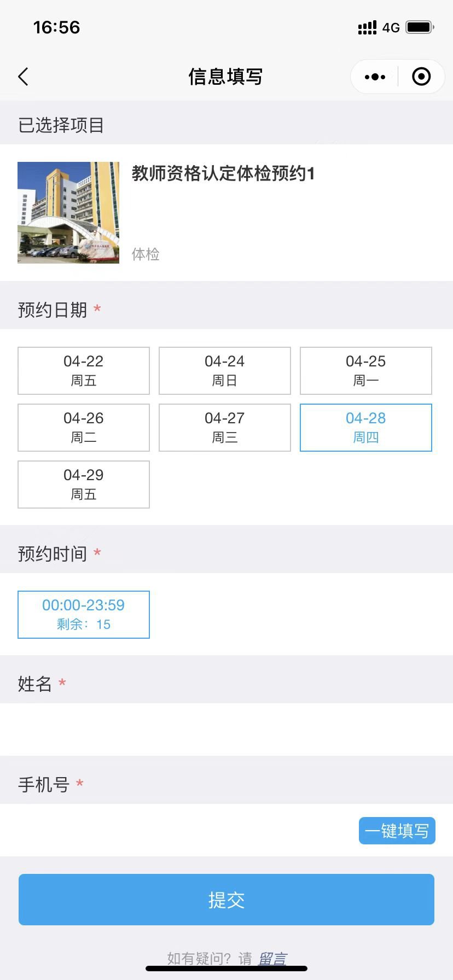Tap the back arrow icon
This screenshot has width=453, height=980.
point(23,77)
